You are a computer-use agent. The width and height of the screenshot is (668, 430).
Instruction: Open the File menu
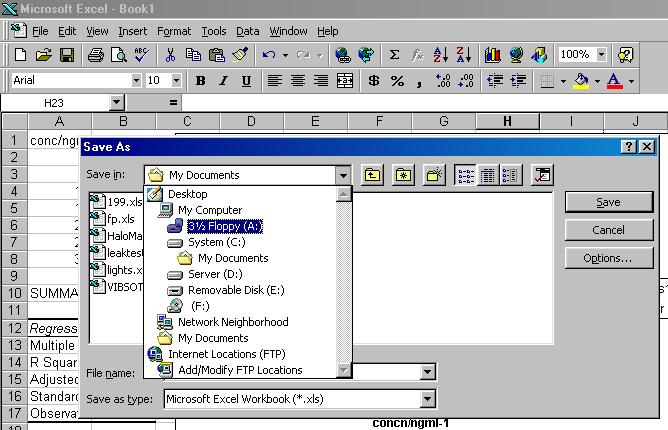[40, 31]
